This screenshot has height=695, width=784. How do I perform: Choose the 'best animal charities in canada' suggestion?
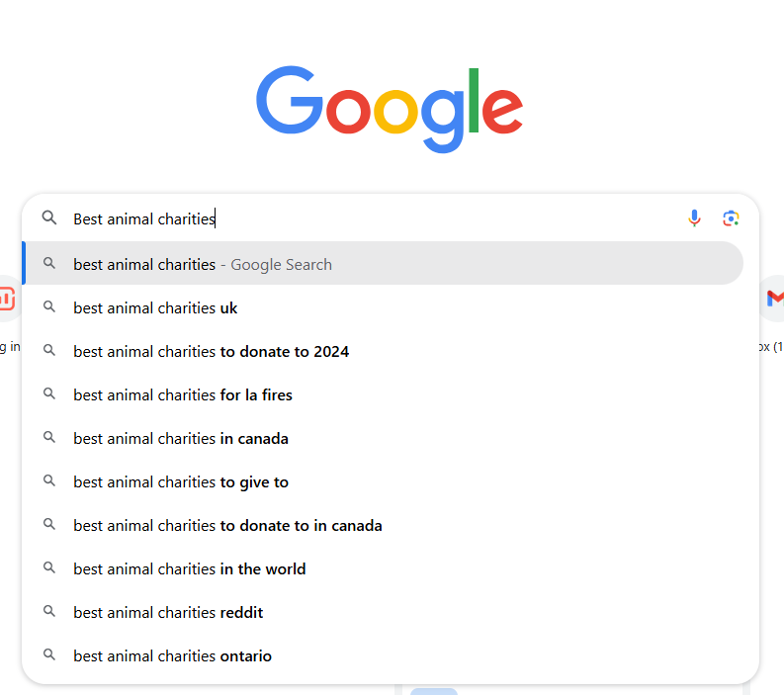[181, 438]
